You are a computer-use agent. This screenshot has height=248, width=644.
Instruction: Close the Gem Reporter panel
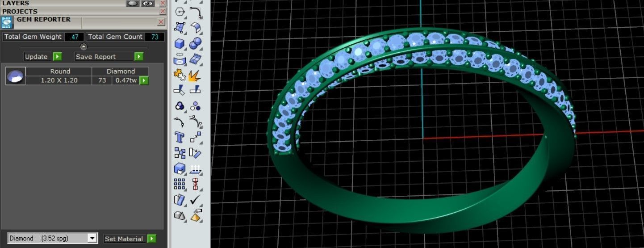161,22
